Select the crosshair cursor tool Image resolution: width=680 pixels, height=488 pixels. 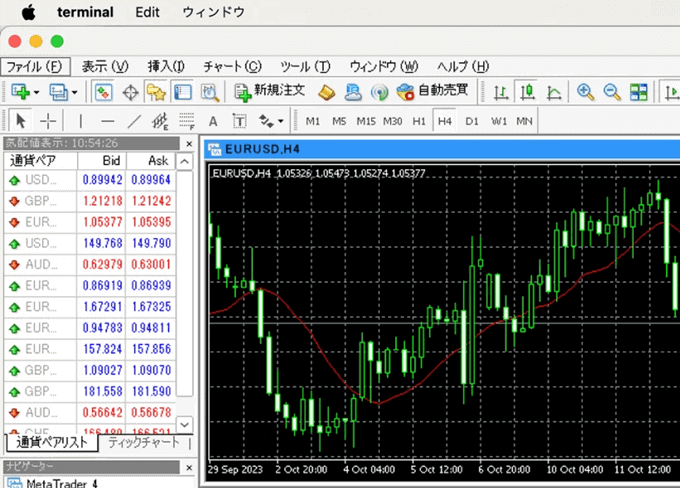tap(48, 121)
